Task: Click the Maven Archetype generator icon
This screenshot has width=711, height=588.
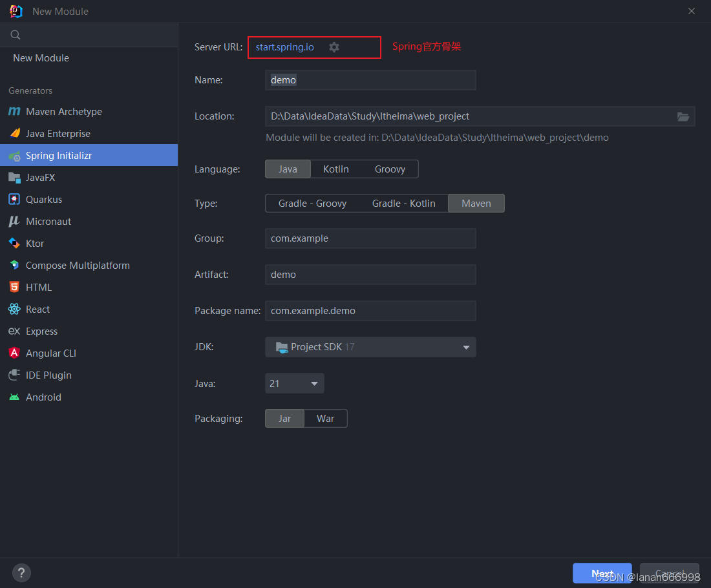Action: (14, 112)
